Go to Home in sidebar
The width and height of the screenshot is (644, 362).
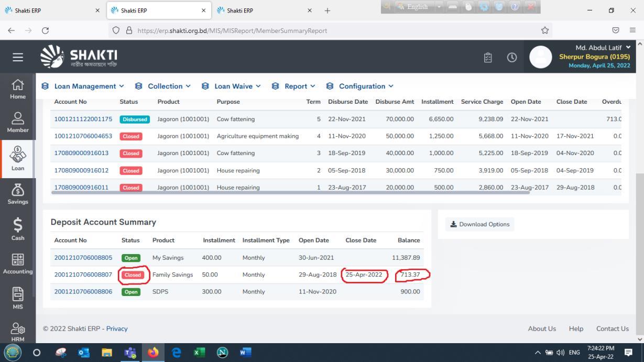[x=18, y=89]
